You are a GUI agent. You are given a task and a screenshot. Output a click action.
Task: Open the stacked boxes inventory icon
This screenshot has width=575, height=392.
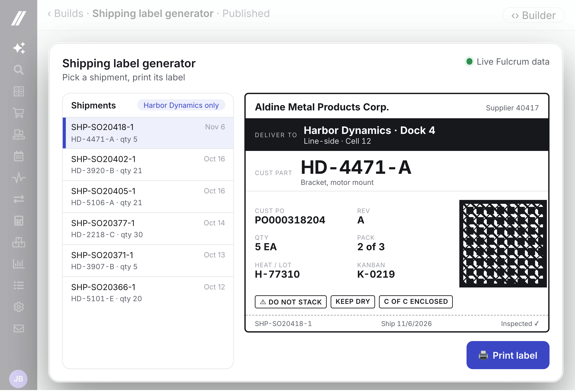click(x=19, y=243)
